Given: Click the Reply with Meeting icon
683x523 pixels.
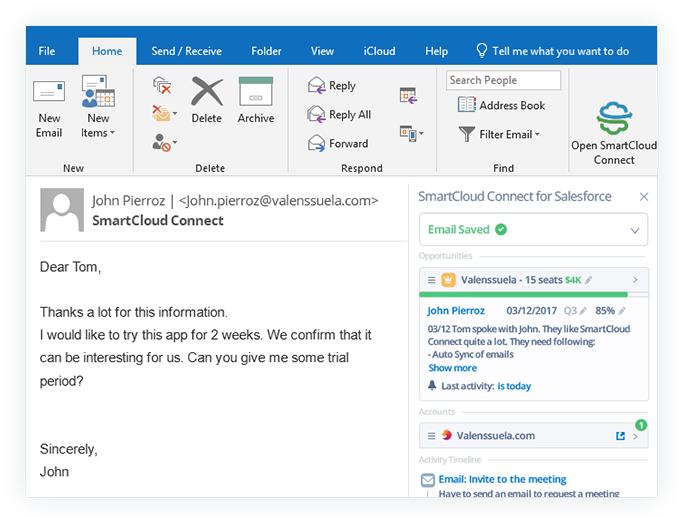Looking at the screenshot, I should pos(408,95).
